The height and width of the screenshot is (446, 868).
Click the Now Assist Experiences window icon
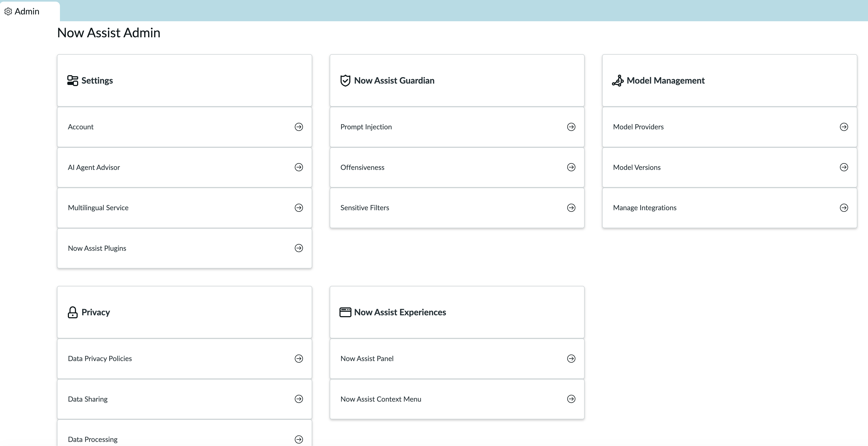(345, 312)
